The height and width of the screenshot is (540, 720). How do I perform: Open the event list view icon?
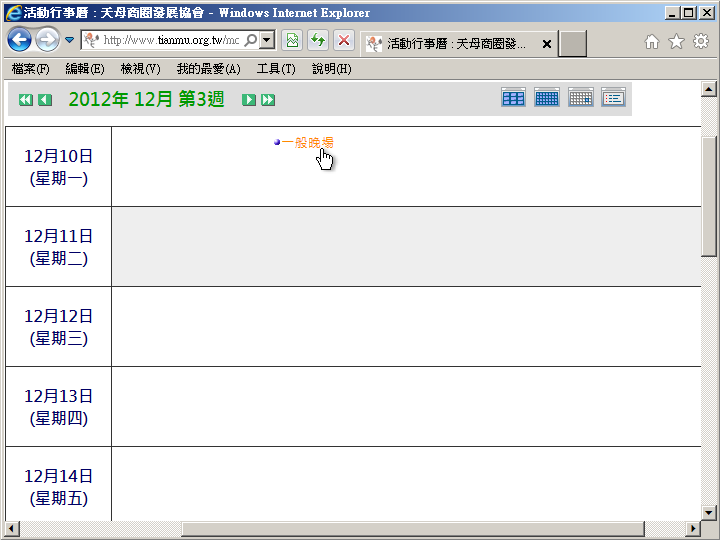tap(613, 97)
